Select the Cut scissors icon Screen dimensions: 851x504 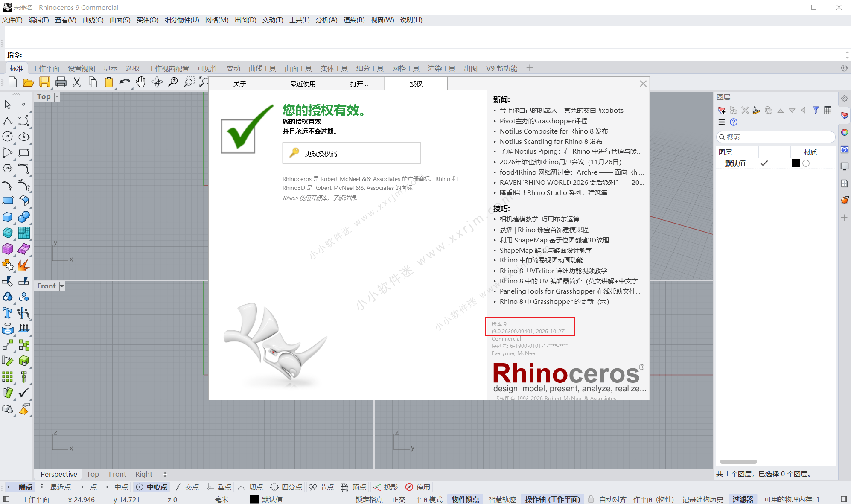coord(77,82)
